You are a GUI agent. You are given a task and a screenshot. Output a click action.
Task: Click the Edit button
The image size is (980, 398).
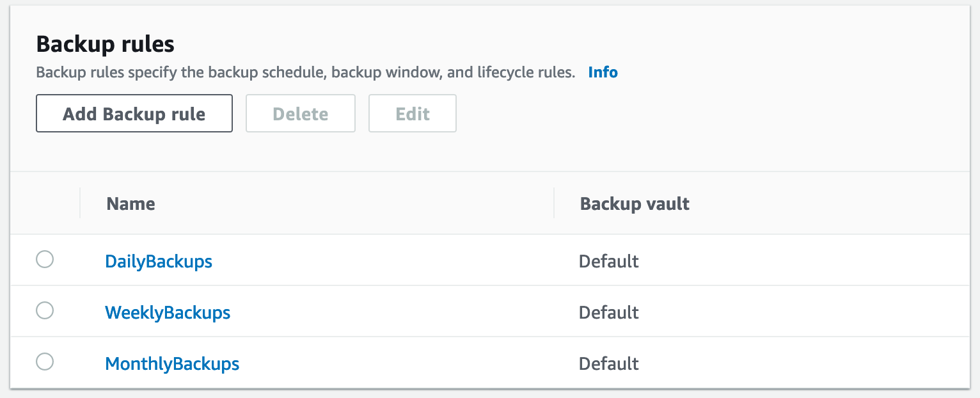[413, 114]
